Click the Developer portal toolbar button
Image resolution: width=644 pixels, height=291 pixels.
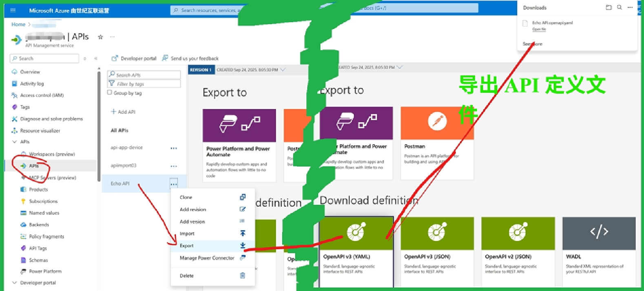[x=134, y=58]
